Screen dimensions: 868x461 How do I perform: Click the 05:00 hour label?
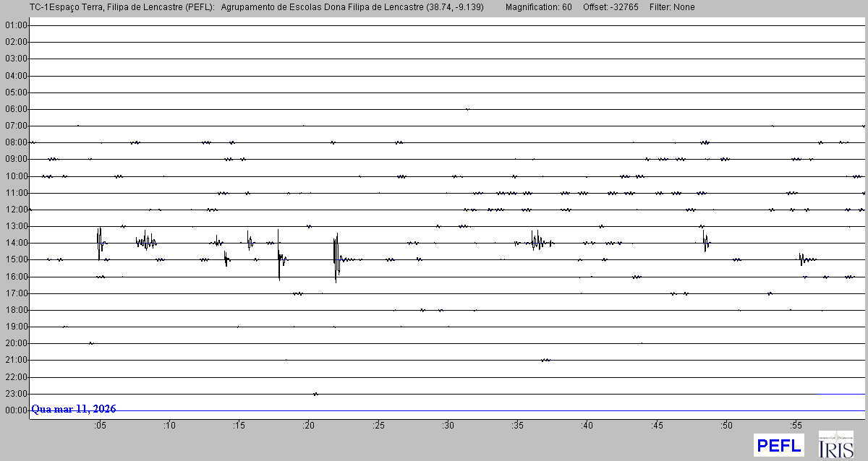point(16,92)
